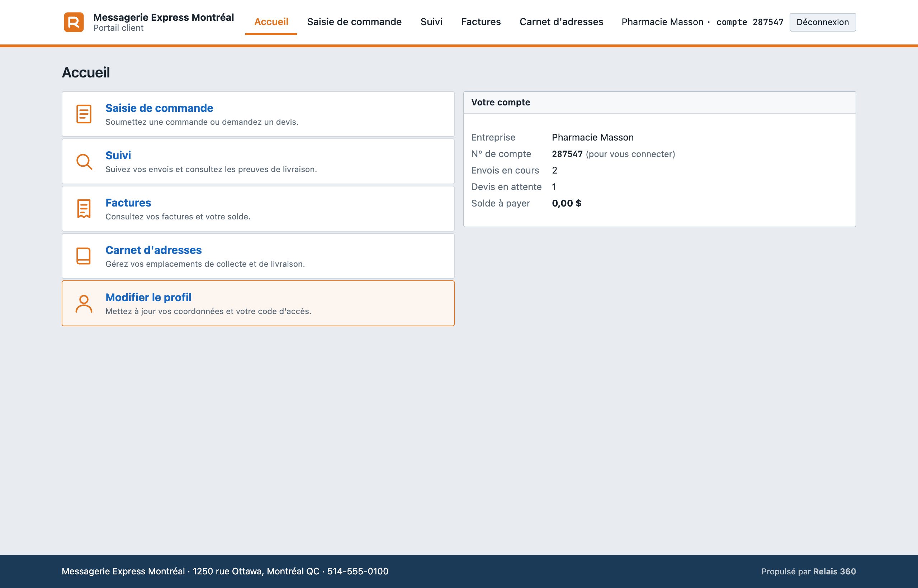Image resolution: width=918 pixels, height=588 pixels.
Task: Open the Carnet d'adresses card link
Action: (x=153, y=250)
